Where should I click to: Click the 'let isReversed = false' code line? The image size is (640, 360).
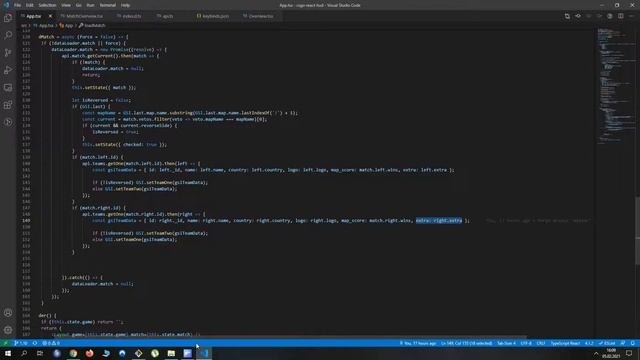click(101, 100)
